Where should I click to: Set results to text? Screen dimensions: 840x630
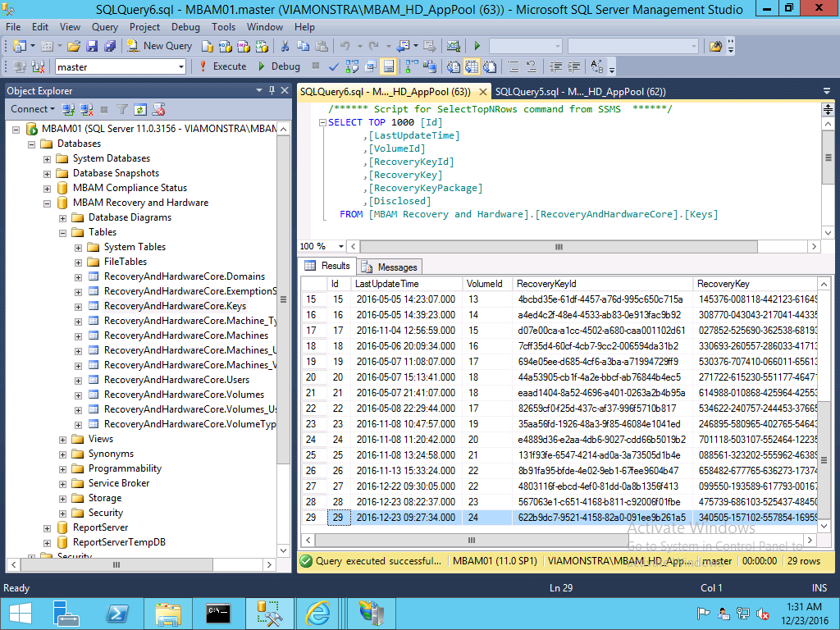[453, 66]
